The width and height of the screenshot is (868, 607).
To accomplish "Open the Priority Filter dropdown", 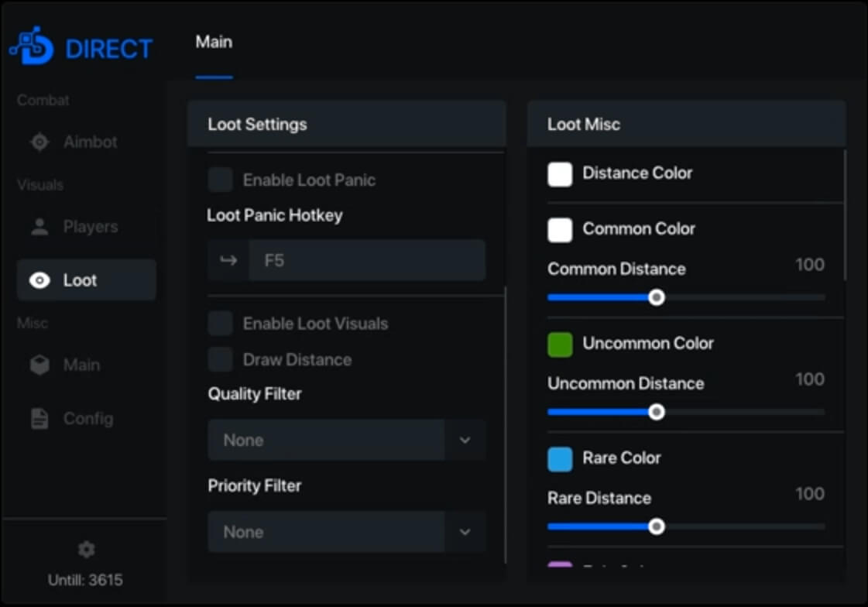I will tap(465, 532).
